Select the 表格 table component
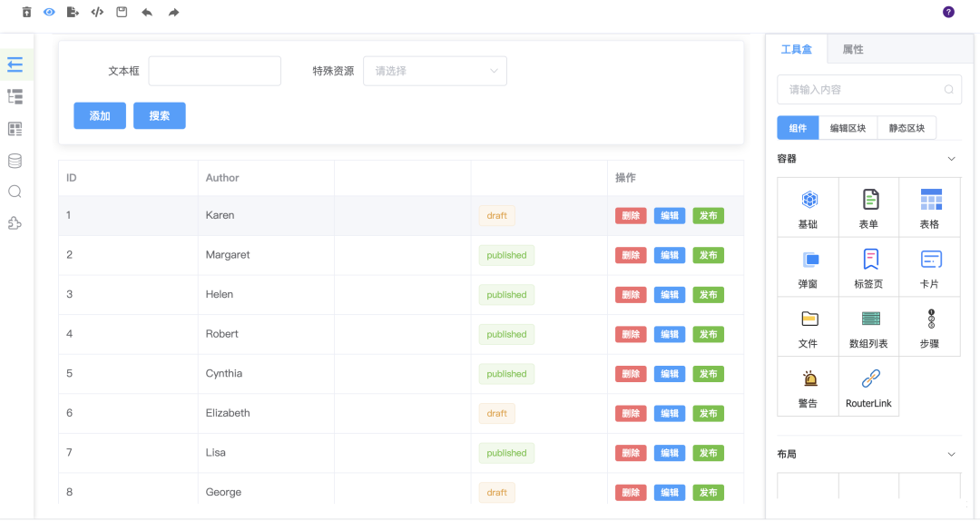This screenshot has width=980, height=521. click(x=930, y=208)
